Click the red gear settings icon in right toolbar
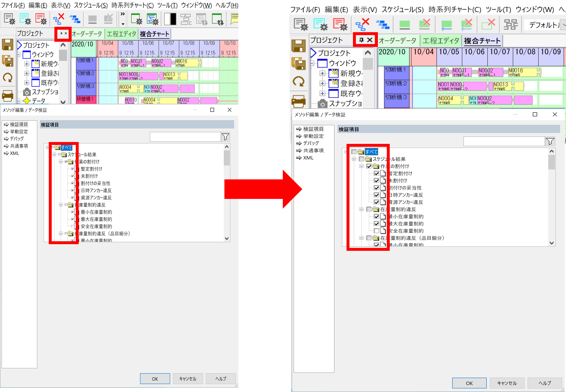This screenshot has width=566, height=392. coord(340,24)
